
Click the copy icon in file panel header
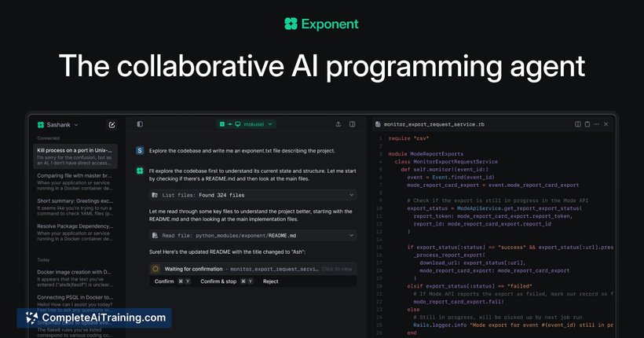tap(587, 124)
